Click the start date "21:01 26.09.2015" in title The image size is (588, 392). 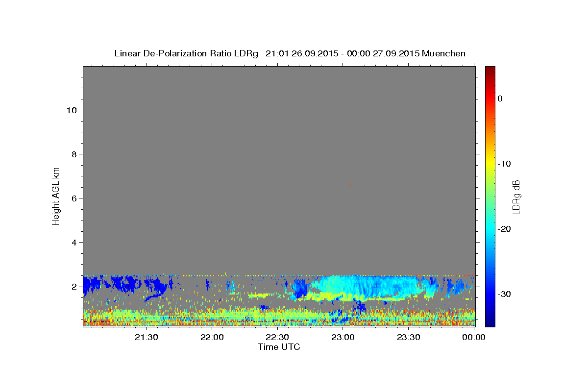pyautogui.click(x=302, y=53)
